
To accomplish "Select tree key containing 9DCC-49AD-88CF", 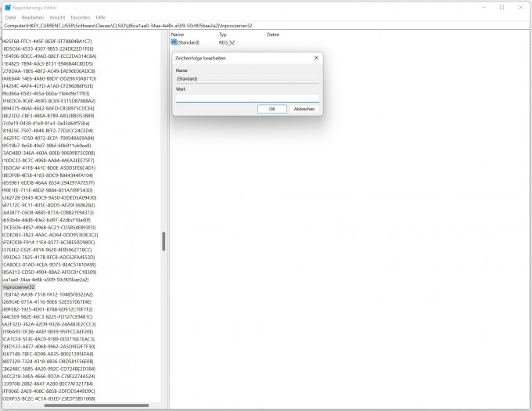I will [x=49, y=56].
